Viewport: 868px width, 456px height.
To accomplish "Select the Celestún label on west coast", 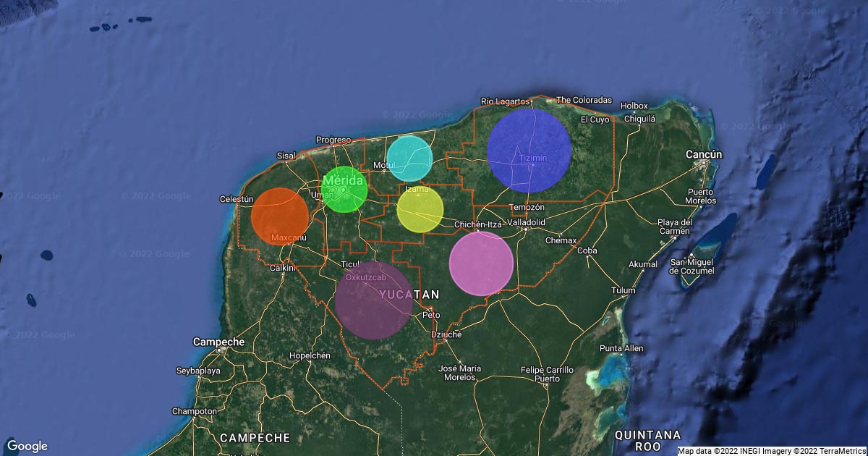I will tap(237, 199).
